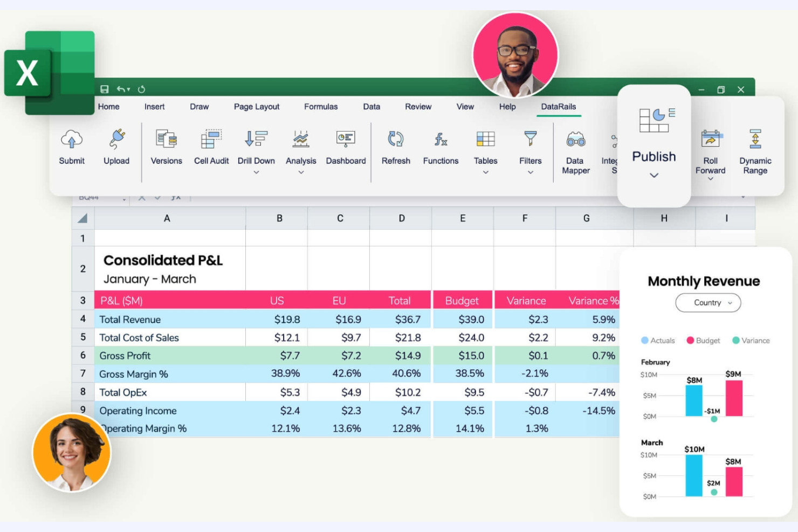Toggle the Budget legend in Monthly Revenue
The width and height of the screenshot is (798, 532).
[703, 340]
